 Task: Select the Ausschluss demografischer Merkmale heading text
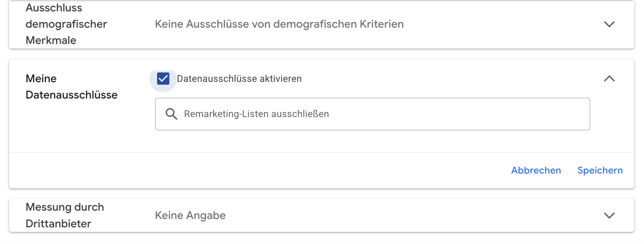pyautogui.click(x=66, y=24)
